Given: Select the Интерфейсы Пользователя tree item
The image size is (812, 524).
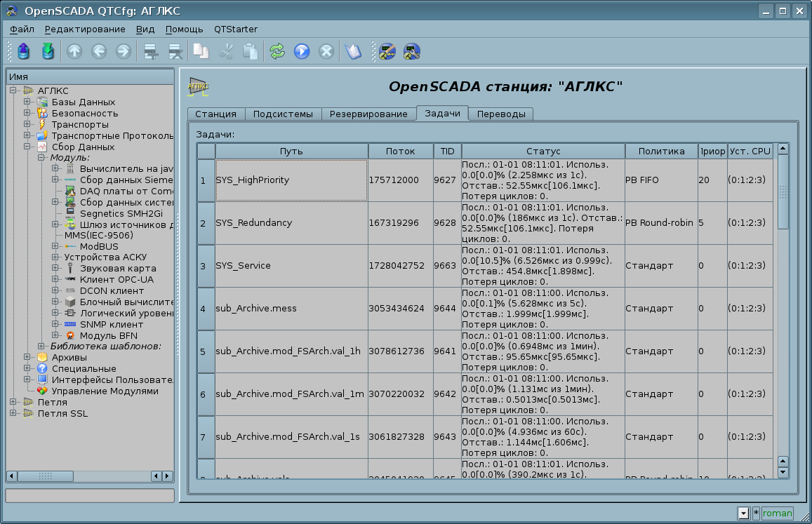Looking at the screenshot, I should (x=112, y=379).
